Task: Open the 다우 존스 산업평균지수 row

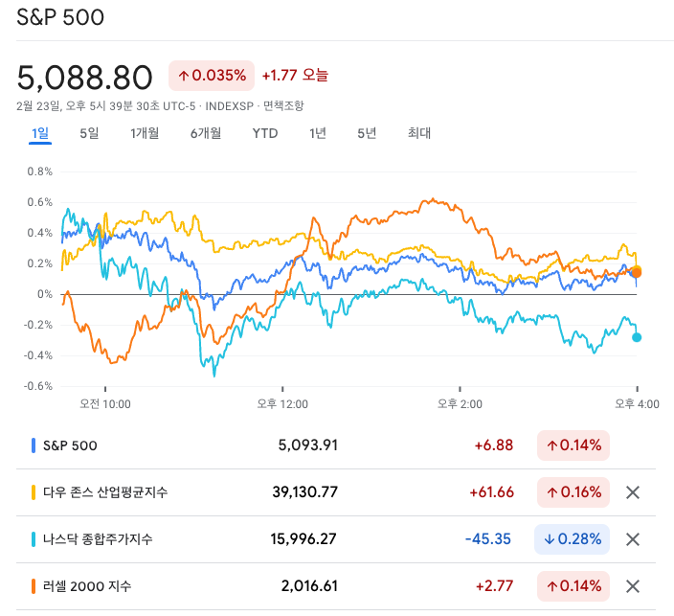Action: coord(336,492)
